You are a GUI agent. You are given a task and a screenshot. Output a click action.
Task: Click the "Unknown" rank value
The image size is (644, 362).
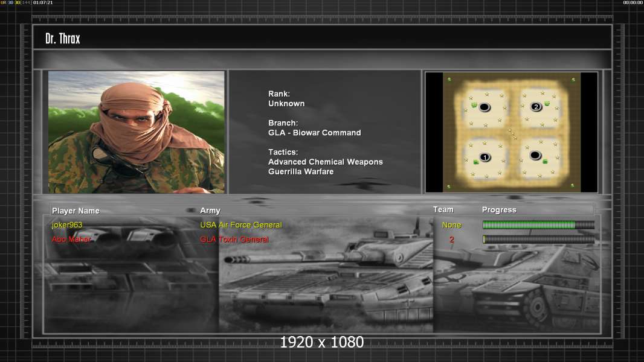[x=286, y=104]
